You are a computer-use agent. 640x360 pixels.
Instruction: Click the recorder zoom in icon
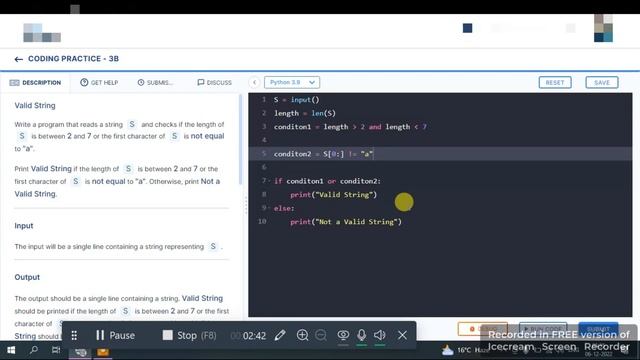click(302, 336)
